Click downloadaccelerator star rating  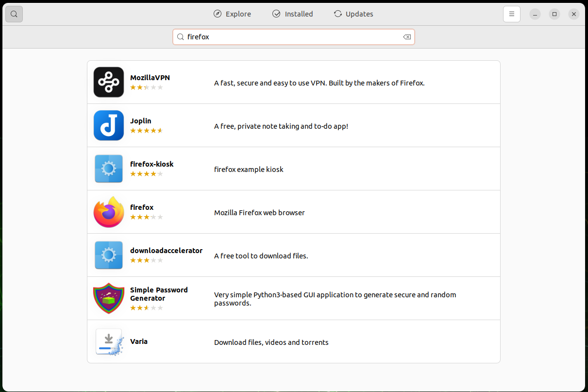[x=147, y=260]
